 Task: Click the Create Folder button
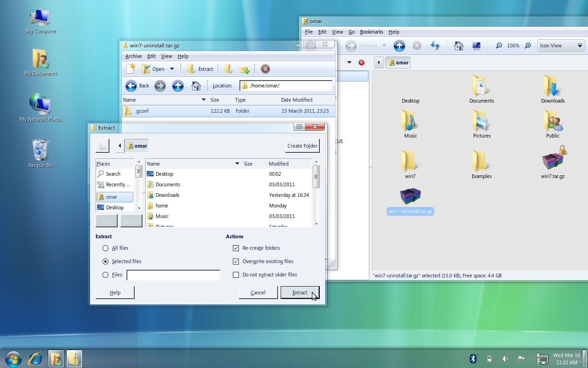pyautogui.click(x=302, y=145)
